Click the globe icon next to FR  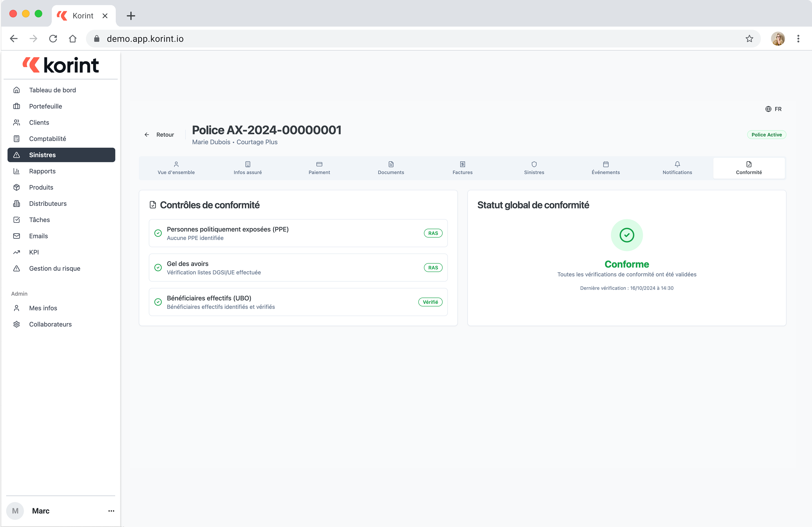(x=768, y=109)
